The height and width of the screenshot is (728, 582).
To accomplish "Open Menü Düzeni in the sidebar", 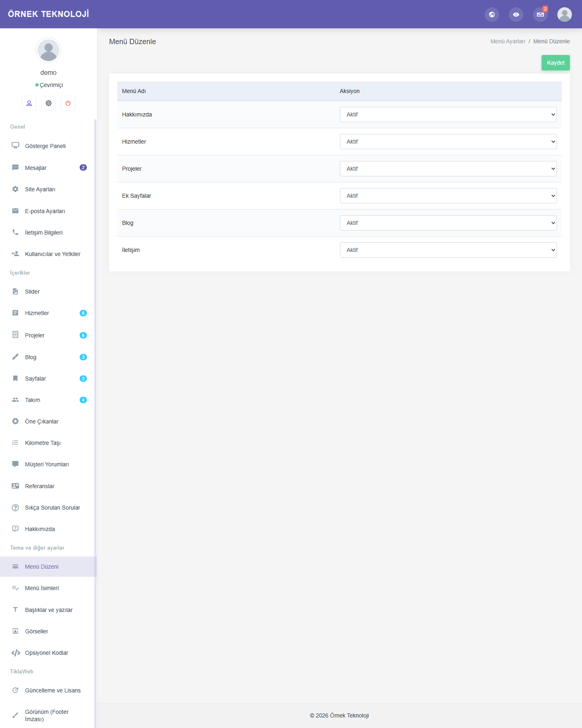I will coord(48,567).
